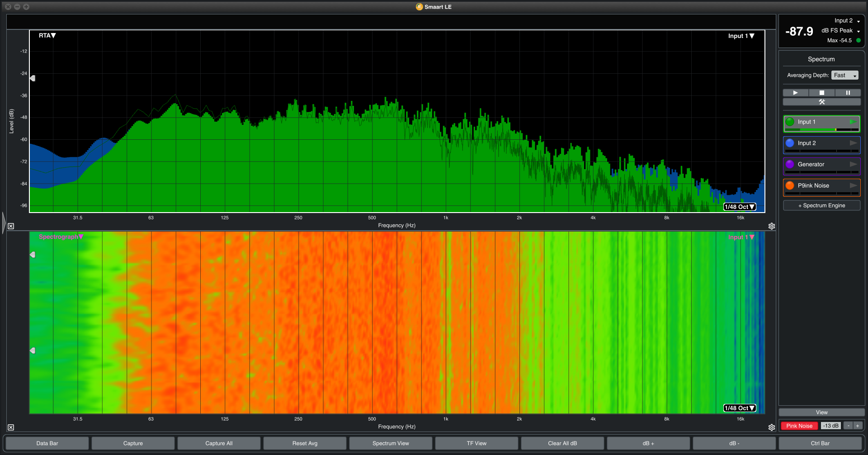868x455 pixels.
Task: Open RTA plot settings gear
Action: pos(772,226)
